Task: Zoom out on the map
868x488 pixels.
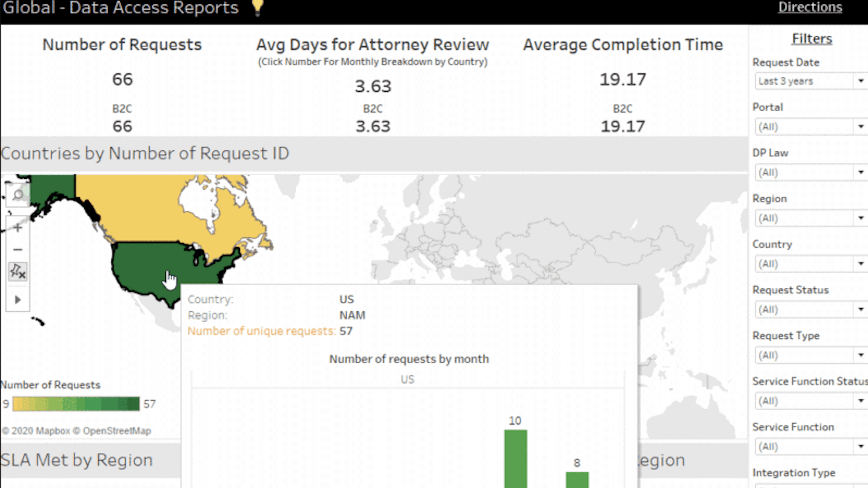Action: tap(18, 249)
